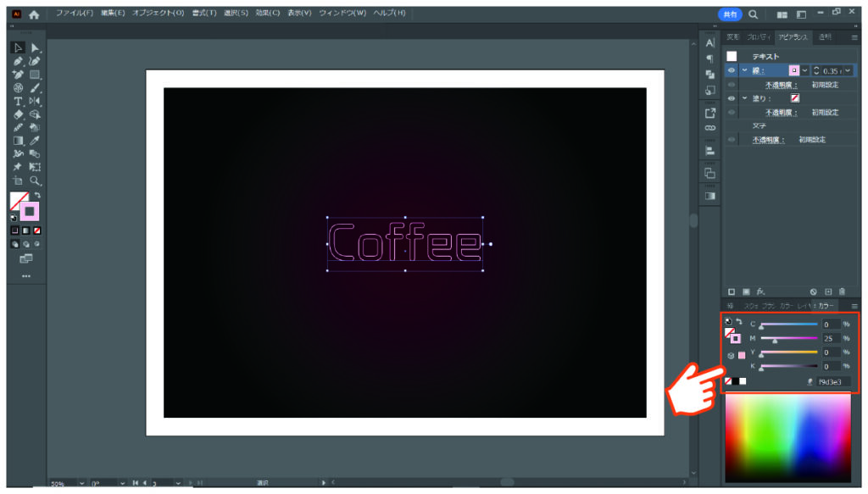Click the fx add effect icon

760,291
